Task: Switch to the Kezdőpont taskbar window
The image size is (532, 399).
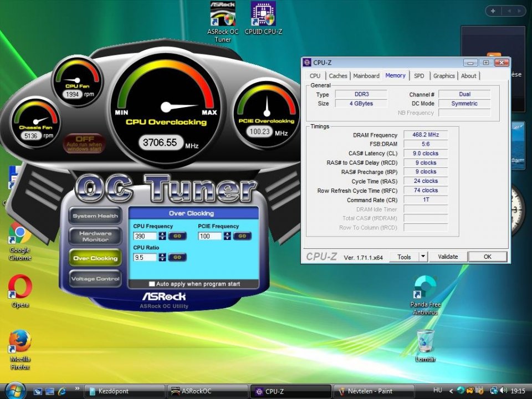Action: (x=124, y=391)
